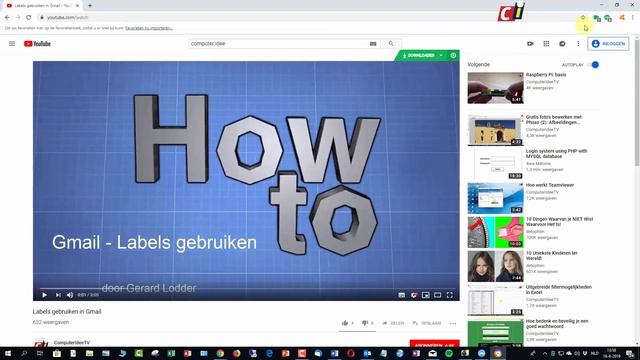Open '10 Dingen Waarvan je NIET Wist' video
Viewport: 640px width, 360px height.
click(x=560, y=222)
